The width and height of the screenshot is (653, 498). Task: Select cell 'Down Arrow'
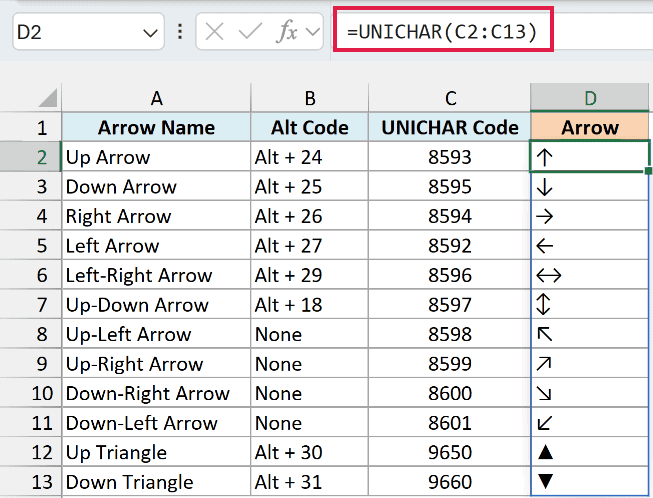156,186
